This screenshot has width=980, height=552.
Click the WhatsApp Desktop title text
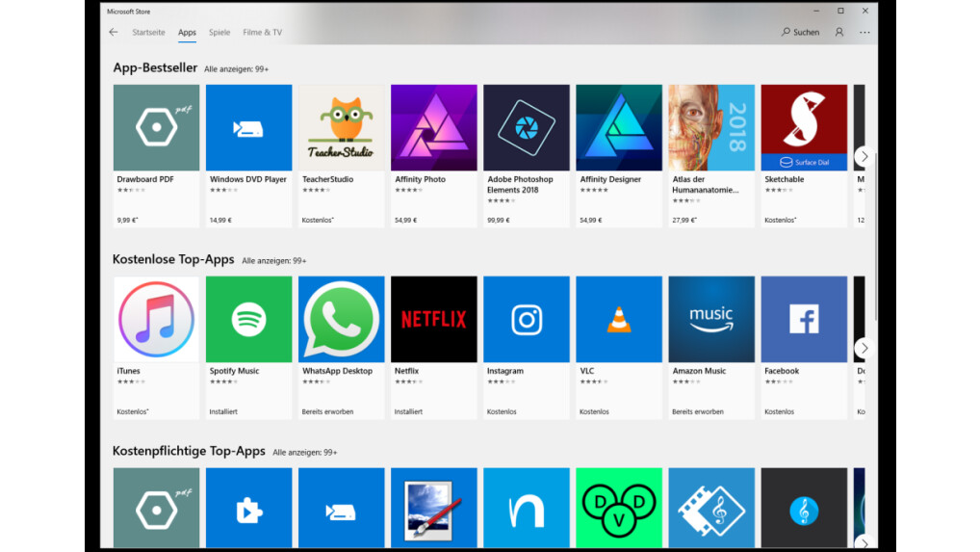338,371
